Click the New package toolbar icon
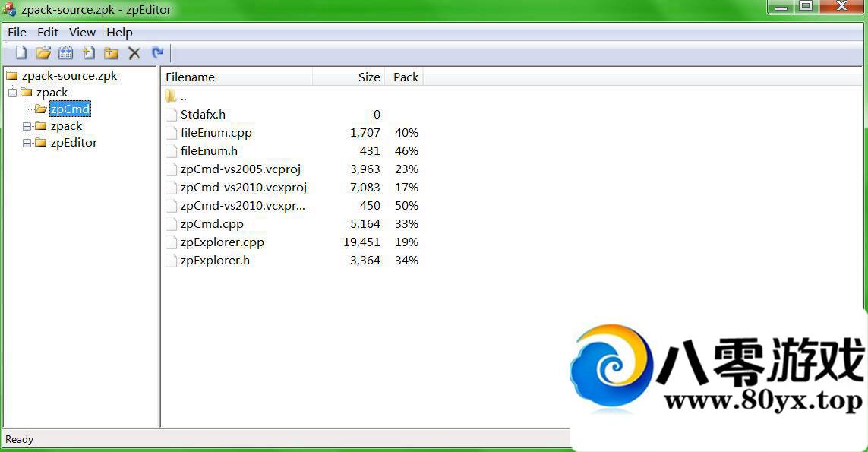This screenshot has width=868, height=452. pos(21,52)
